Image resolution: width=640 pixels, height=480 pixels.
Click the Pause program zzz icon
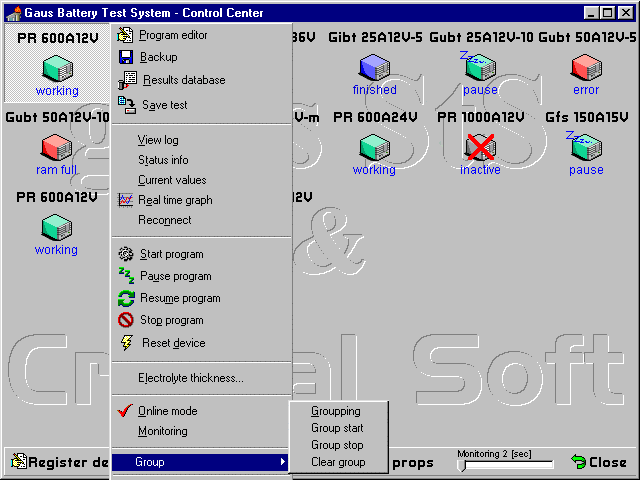point(126,276)
